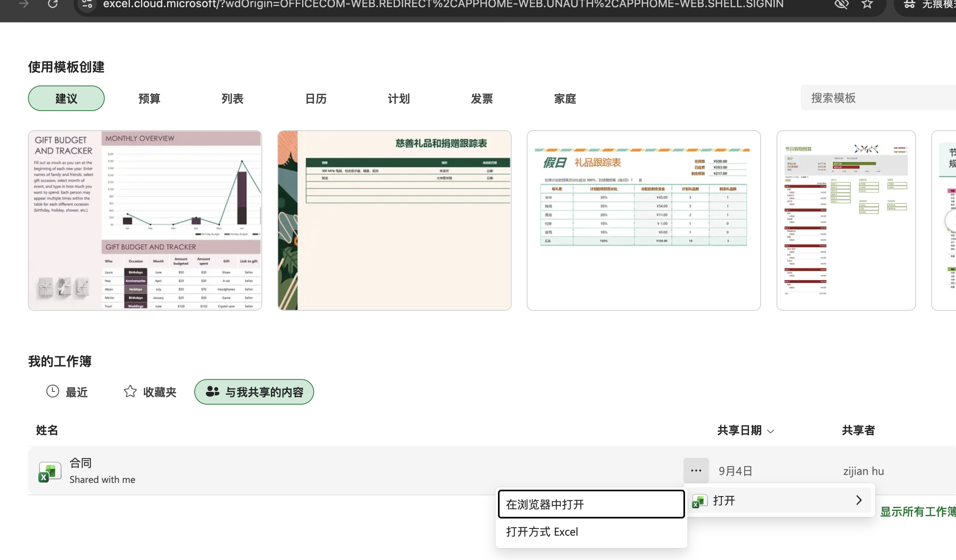
Task: Reload the page with browser refresh icon
Action: (x=53, y=4)
